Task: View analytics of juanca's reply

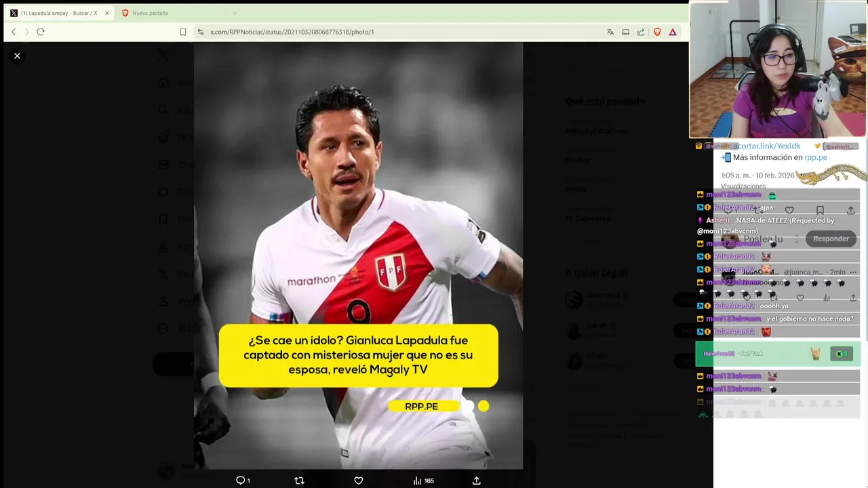Action: point(826,298)
